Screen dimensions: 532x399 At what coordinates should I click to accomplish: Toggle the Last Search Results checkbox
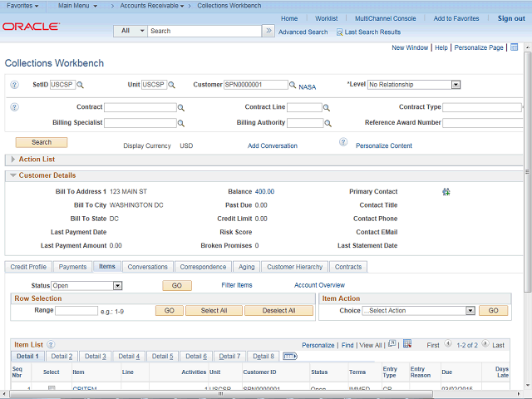click(x=340, y=32)
